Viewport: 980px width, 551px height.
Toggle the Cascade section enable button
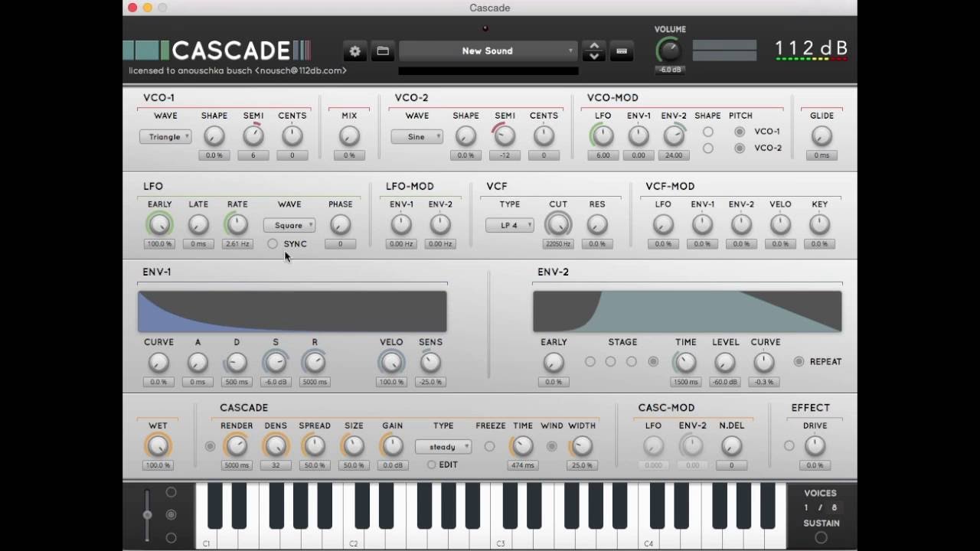click(x=210, y=446)
